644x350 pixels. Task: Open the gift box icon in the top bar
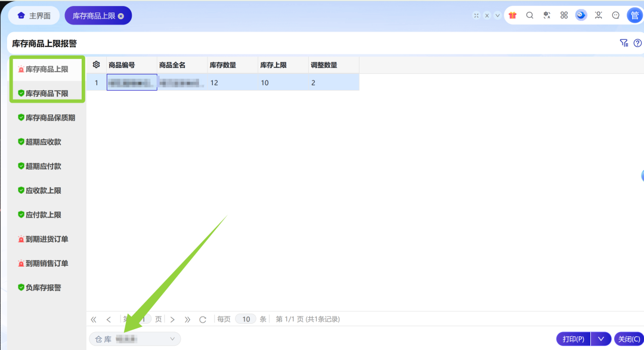pyautogui.click(x=512, y=16)
